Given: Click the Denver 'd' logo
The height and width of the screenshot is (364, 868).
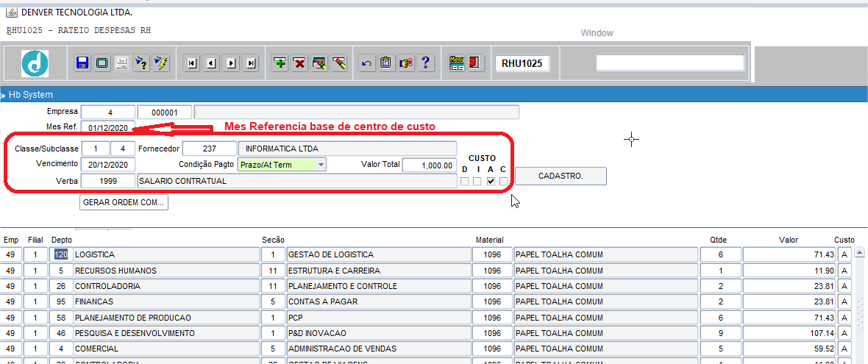Looking at the screenshot, I should tap(35, 63).
